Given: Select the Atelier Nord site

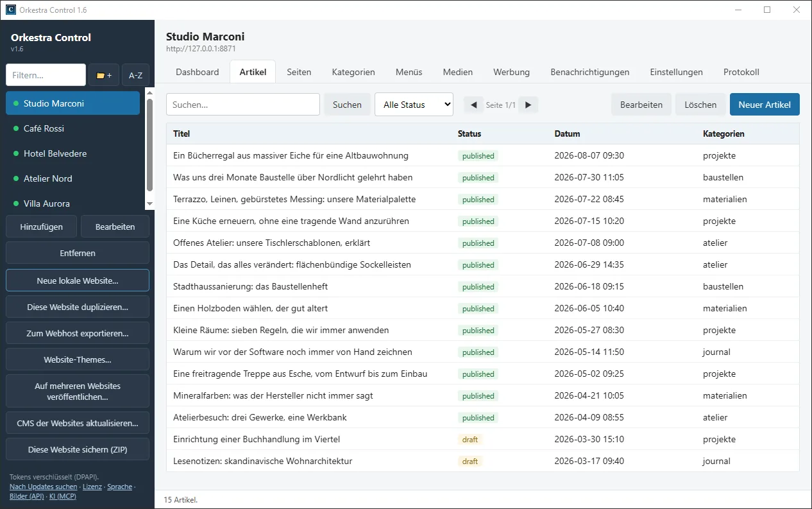Looking at the screenshot, I should (x=72, y=178).
